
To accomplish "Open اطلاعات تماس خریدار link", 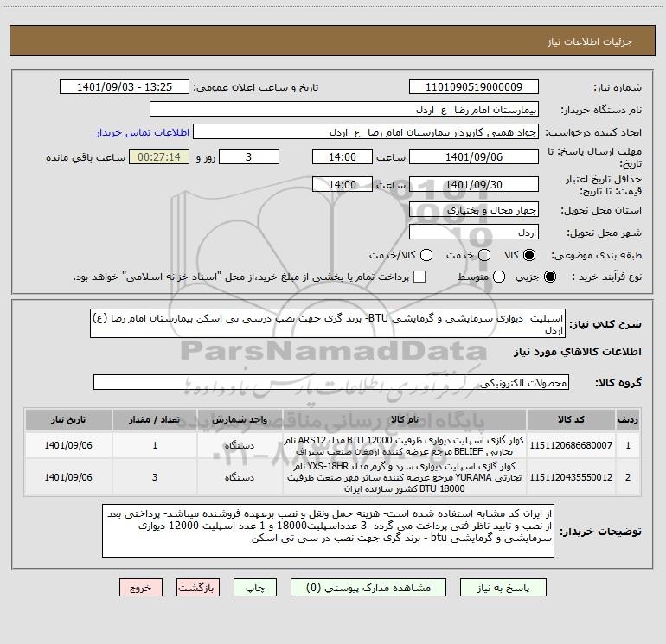I will point(143,132).
